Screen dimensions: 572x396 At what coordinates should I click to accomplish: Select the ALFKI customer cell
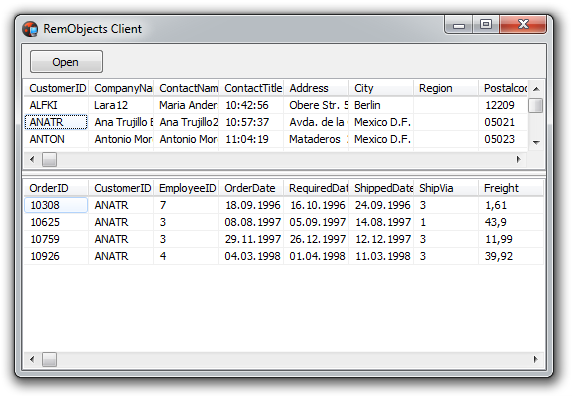pyautogui.click(x=56, y=105)
